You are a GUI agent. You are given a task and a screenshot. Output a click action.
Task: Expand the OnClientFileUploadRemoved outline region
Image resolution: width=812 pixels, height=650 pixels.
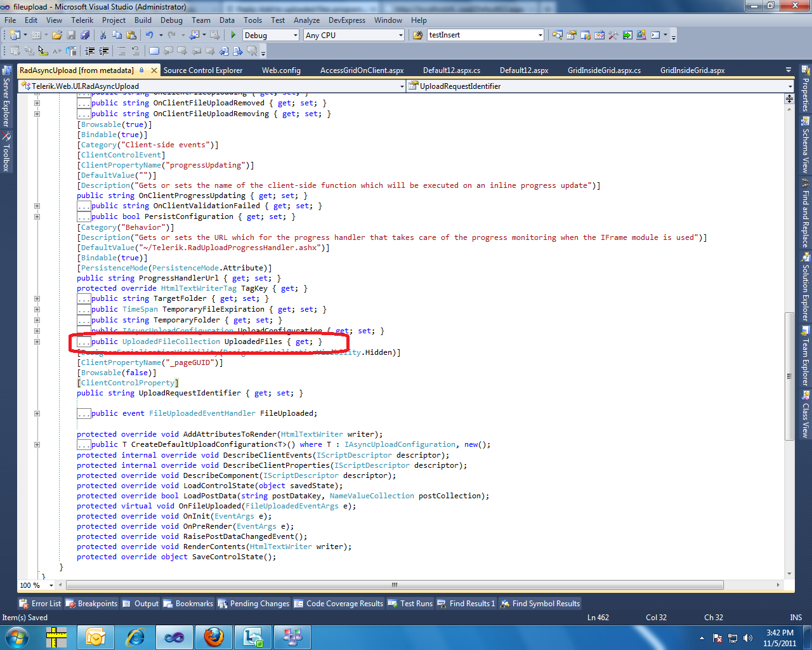click(37, 103)
